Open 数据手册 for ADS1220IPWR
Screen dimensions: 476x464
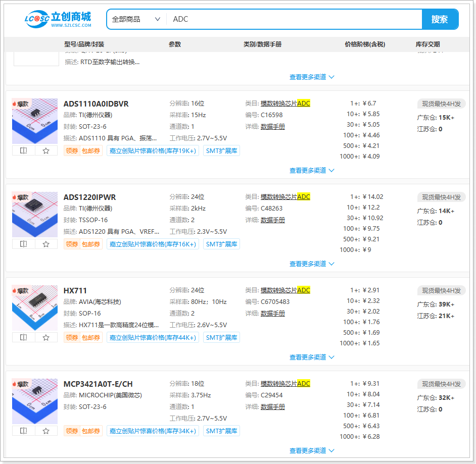click(x=272, y=220)
